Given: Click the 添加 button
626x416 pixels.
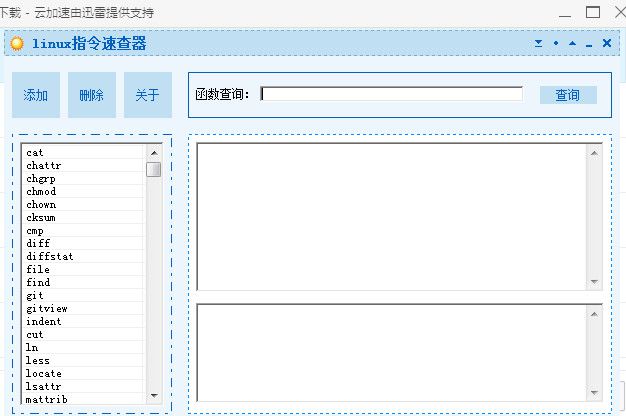Looking at the screenshot, I should (36, 95).
